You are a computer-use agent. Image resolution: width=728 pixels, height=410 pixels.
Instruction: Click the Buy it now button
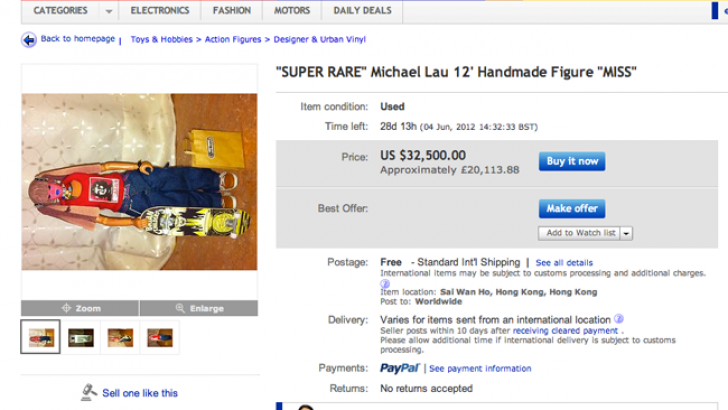[x=572, y=161]
